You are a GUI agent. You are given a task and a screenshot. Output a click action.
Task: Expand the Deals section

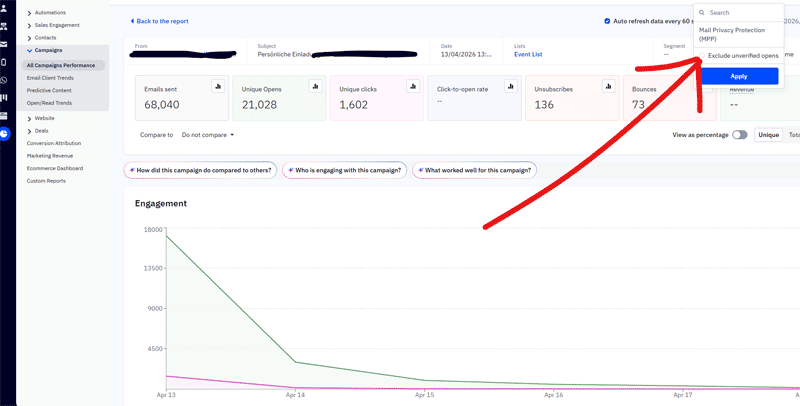(29, 131)
